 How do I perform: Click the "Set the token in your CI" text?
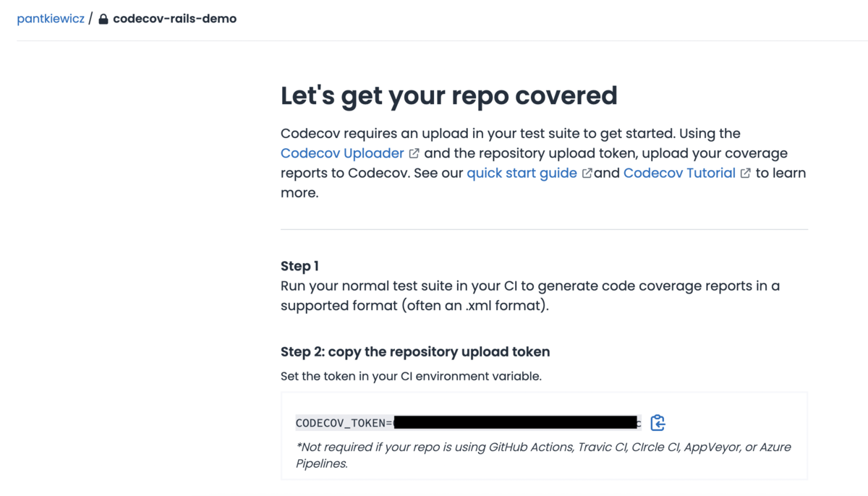coord(410,376)
